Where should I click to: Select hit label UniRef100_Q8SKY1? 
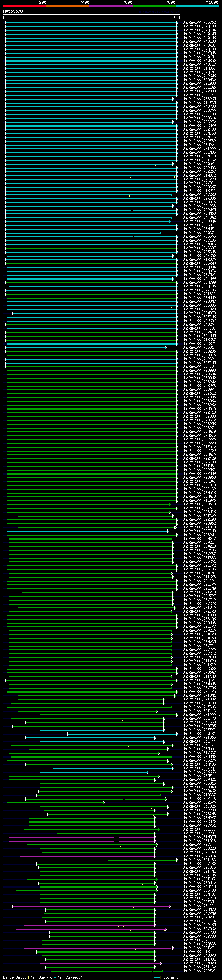click(x=199, y=344)
